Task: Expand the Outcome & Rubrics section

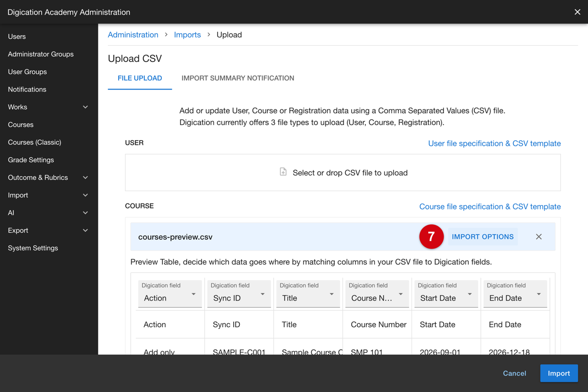Action: pyautogui.click(x=85, y=177)
